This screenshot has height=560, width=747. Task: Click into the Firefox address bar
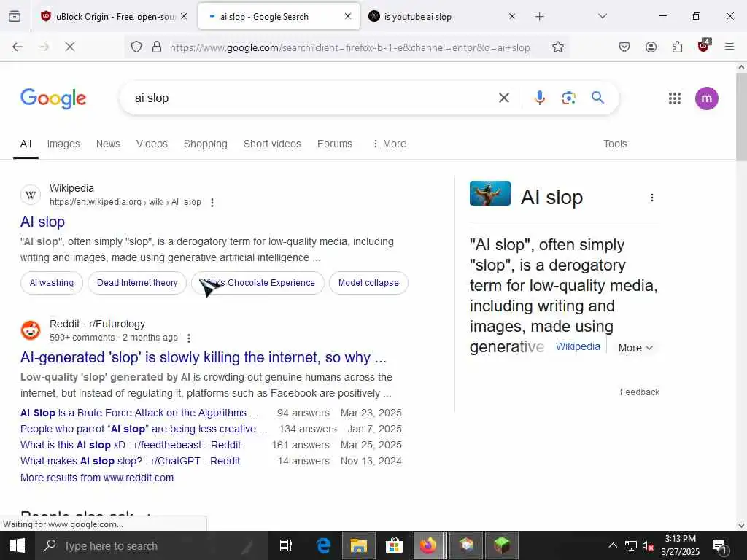click(x=350, y=47)
